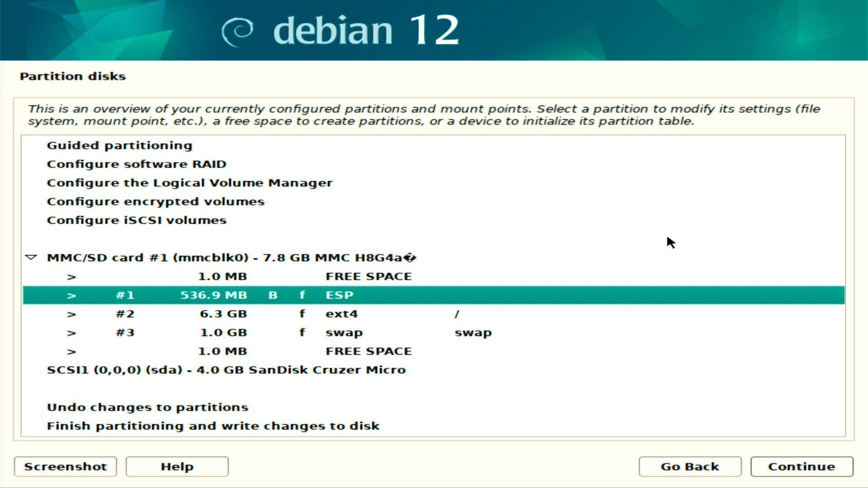
Task: Click the 6.3 GB size value
Action: click(x=223, y=314)
